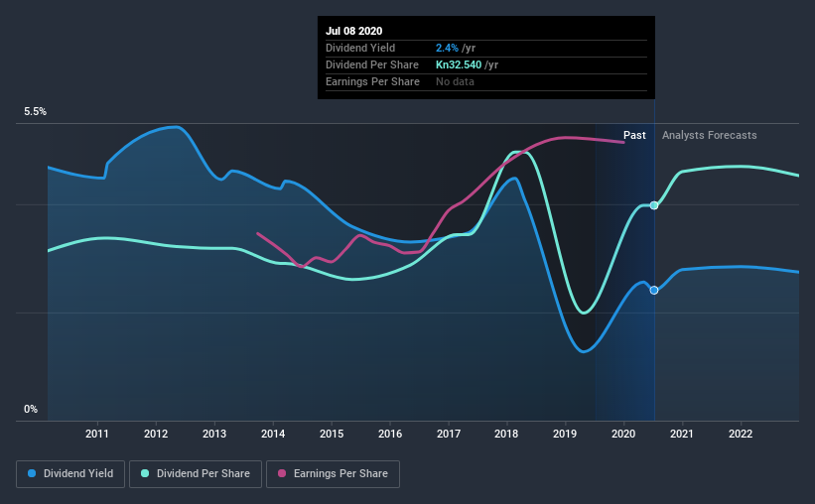This screenshot has width=815, height=504.
Task: Click the Kn32.540 dividend per share value
Action: (x=459, y=64)
